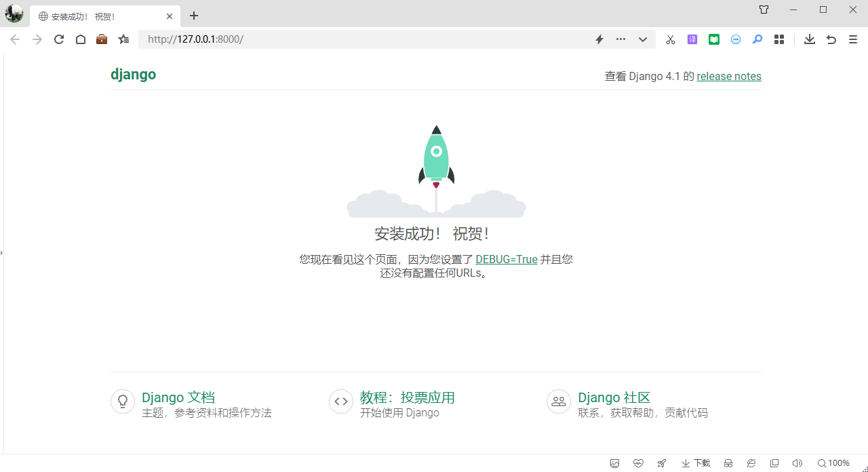Click the heartbeat icon in status bar
Image resolution: width=868 pixels, height=472 pixels.
click(638, 463)
